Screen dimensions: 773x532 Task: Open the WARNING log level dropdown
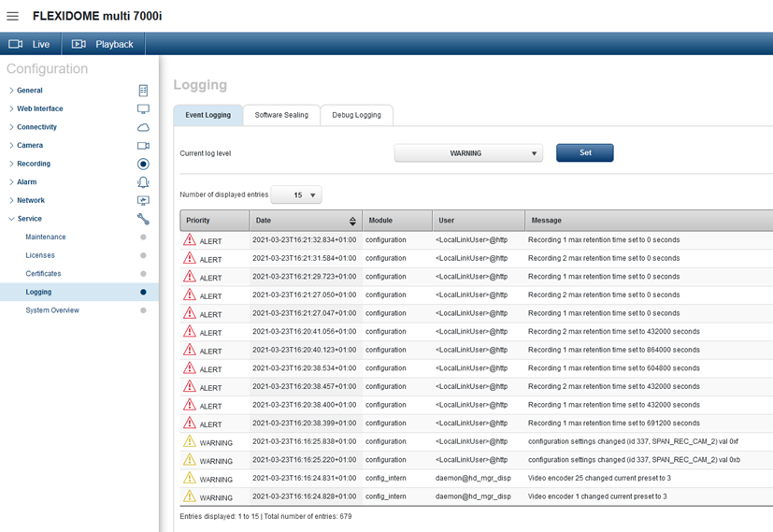[x=468, y=153]
